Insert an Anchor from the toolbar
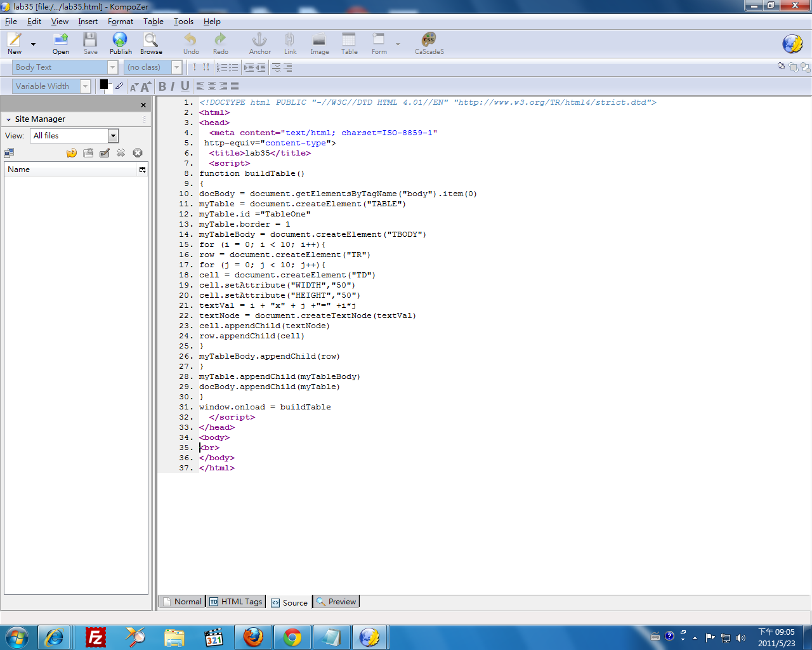This screenshot has height=650, width=812. (x=259, y=43)
